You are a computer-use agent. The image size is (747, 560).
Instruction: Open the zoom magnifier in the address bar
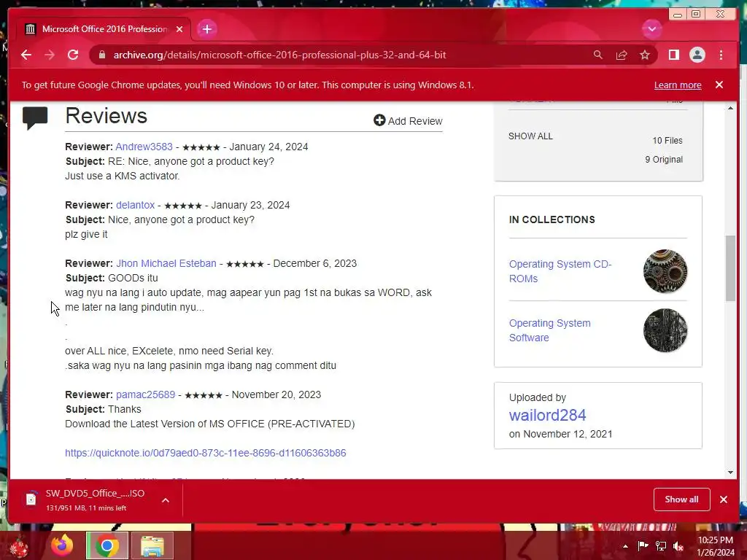click(x=598, y=55)
